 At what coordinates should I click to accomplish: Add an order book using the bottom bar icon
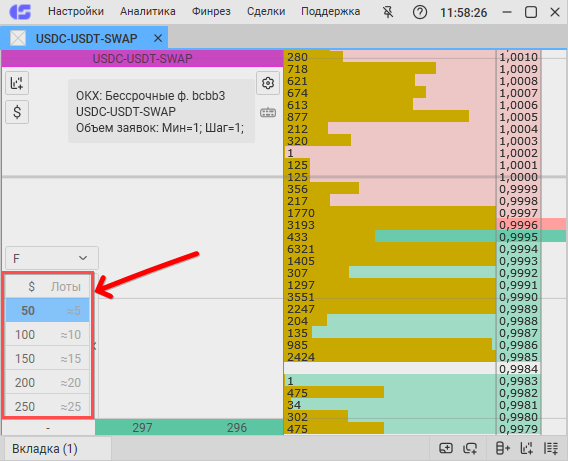(x=502, y=448)
